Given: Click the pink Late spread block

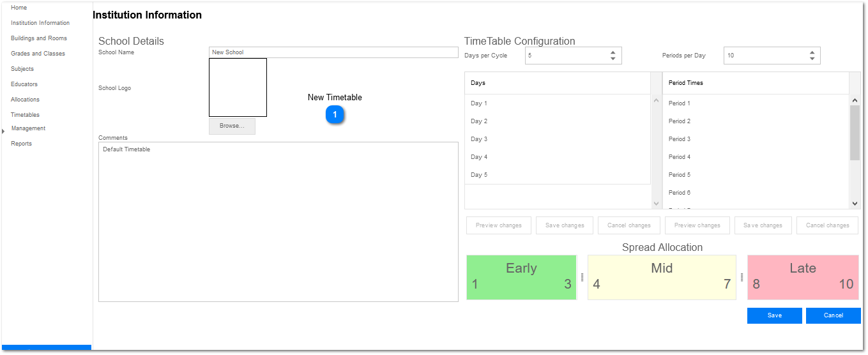Looking at the screenshot, I should click(803, 277).
